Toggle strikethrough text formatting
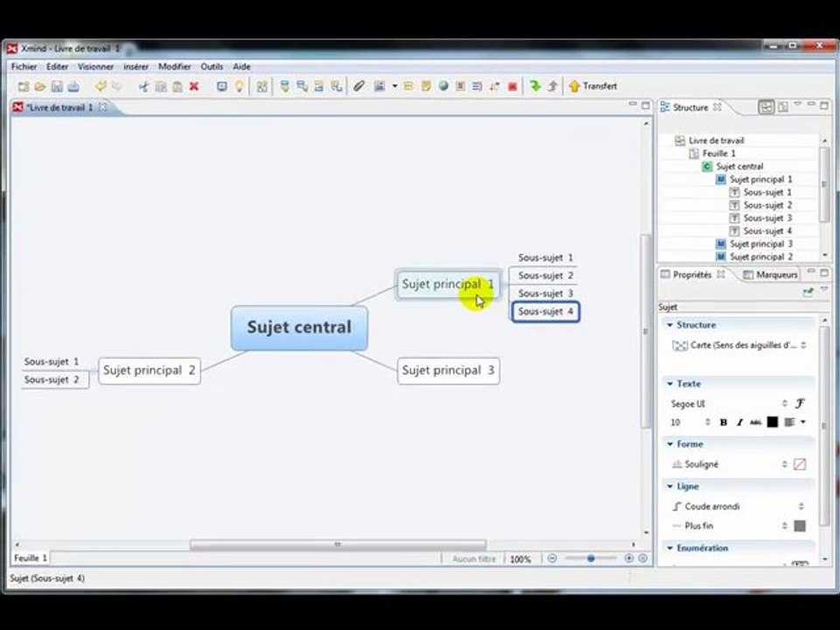This screenshot has width=840, height=630. (755, 422)
